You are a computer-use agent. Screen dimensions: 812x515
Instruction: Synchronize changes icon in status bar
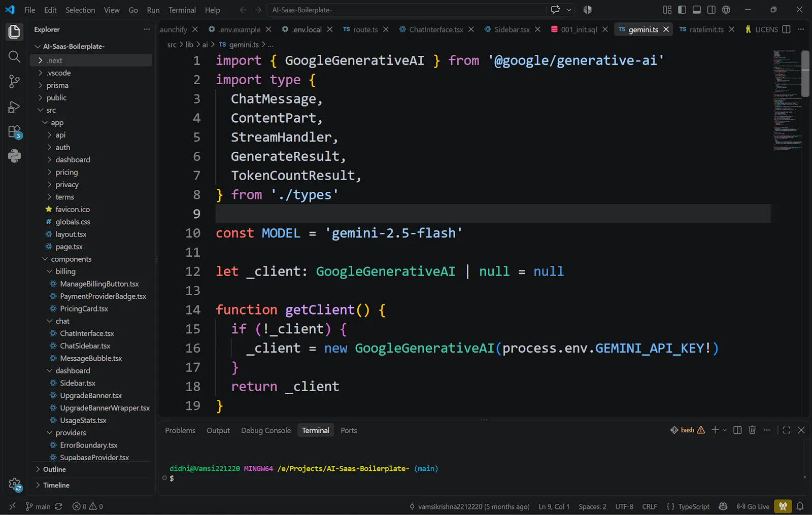[58, 506]
